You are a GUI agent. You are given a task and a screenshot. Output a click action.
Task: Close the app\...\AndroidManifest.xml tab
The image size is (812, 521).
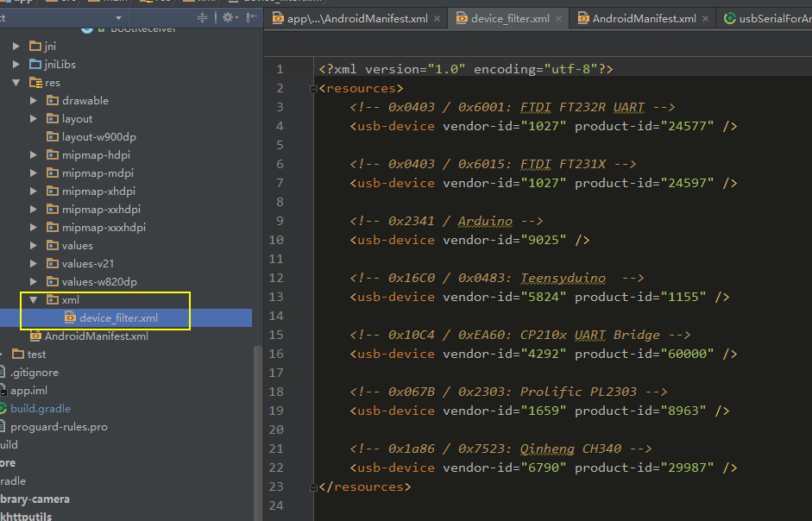437,19
